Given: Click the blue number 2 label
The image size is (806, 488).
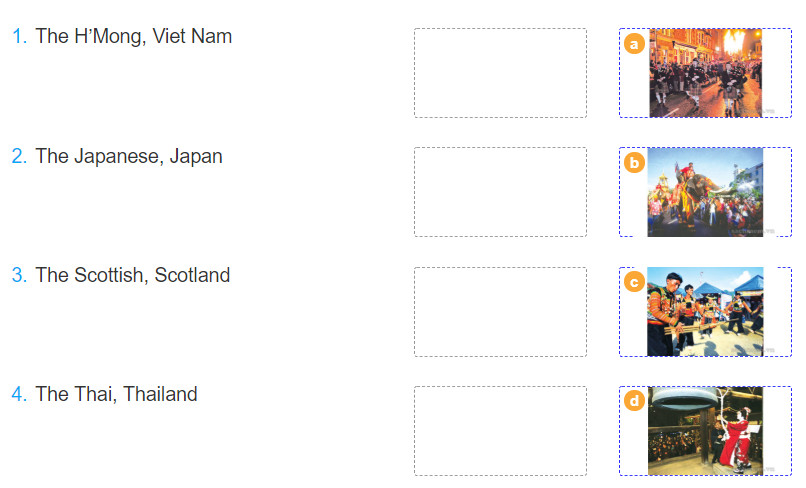Looking at the screenshot, I should coord(19,156).
